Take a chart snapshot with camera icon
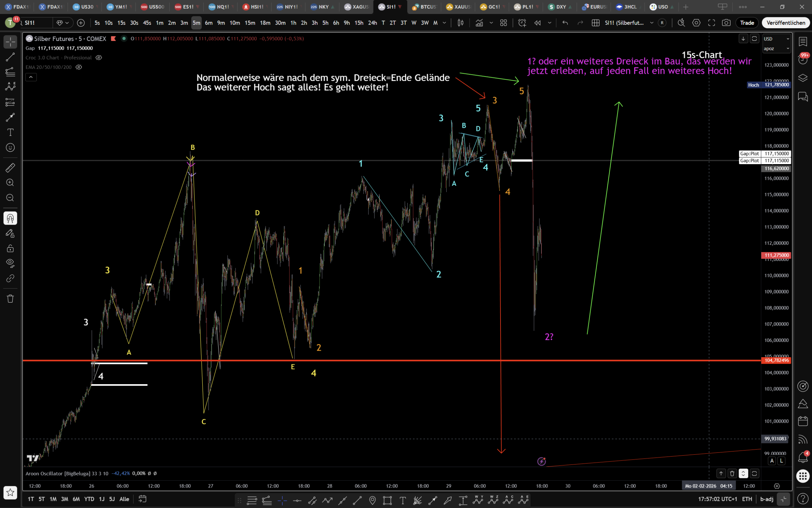812x508 pixels. pyautogui.click(x=726, y=23)
